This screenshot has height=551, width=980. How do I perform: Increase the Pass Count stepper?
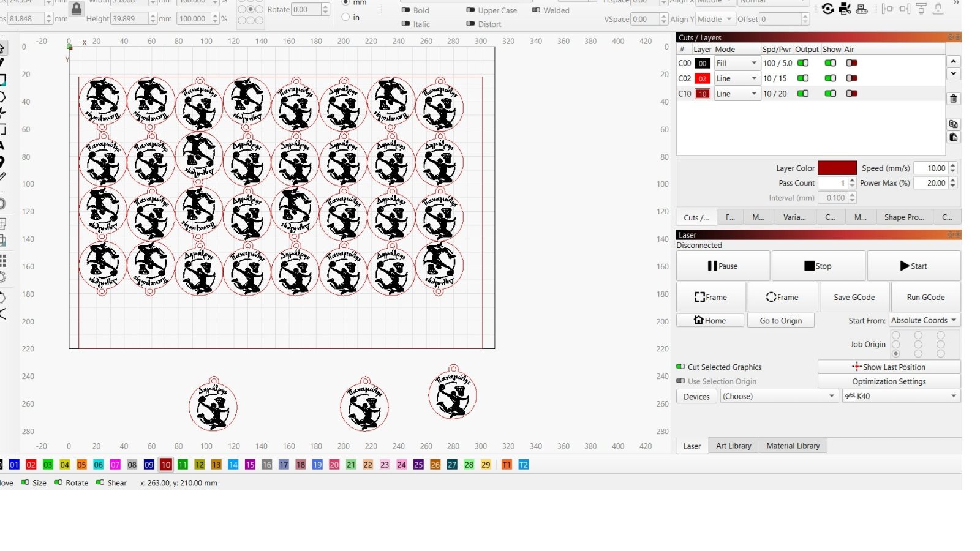pos(853,180)
